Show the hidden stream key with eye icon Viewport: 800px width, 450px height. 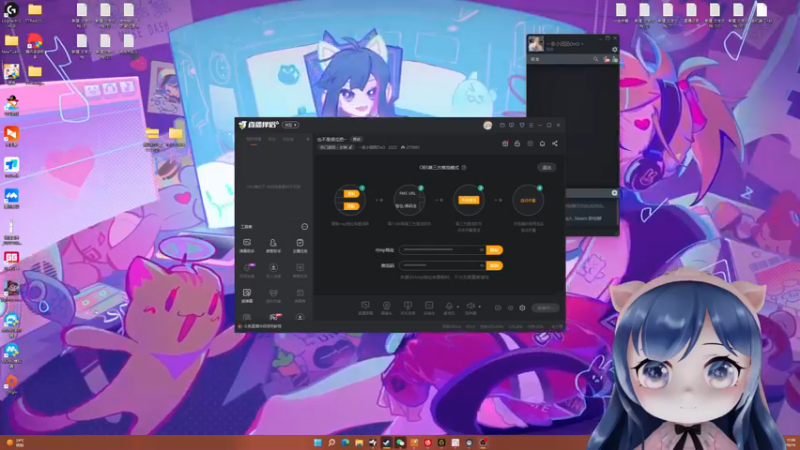[x=481, y=265]
